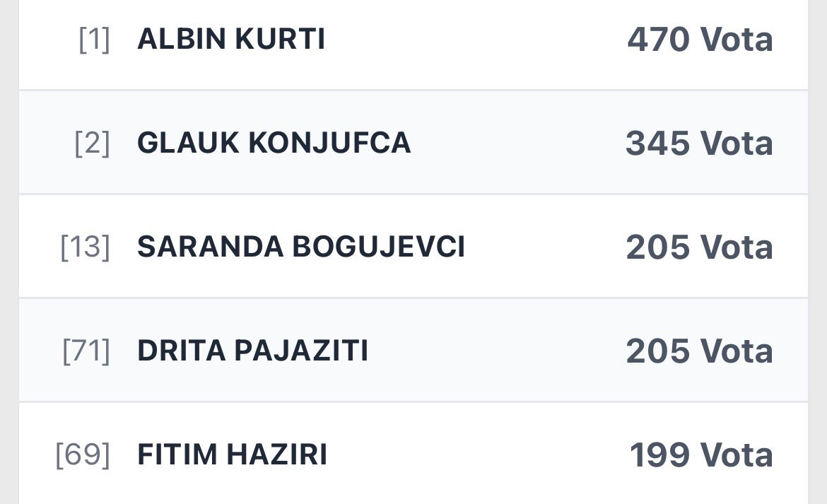
Task: Click the name FITIM HAZIRI
Action: 232,455
